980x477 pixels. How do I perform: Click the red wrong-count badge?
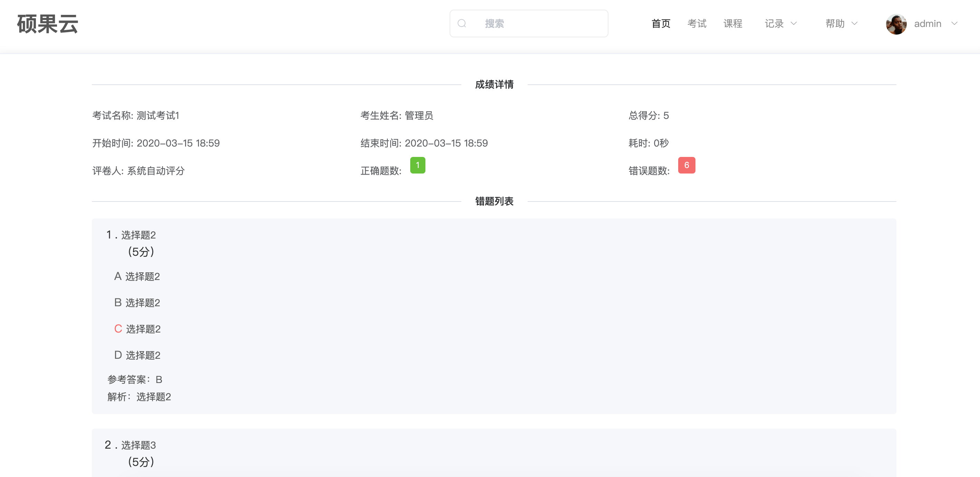coord(686,165)
